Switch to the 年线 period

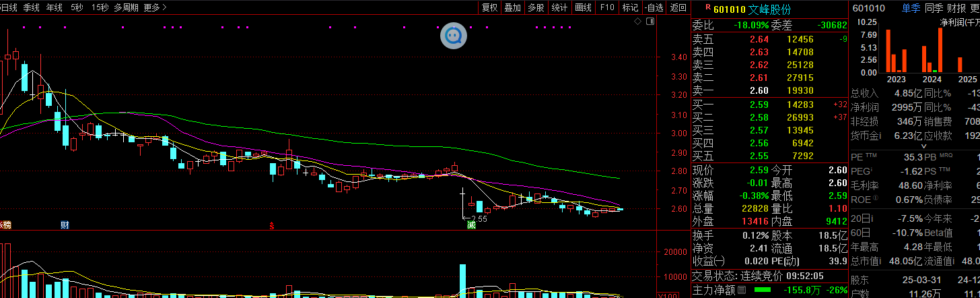(x=55, y=7)
